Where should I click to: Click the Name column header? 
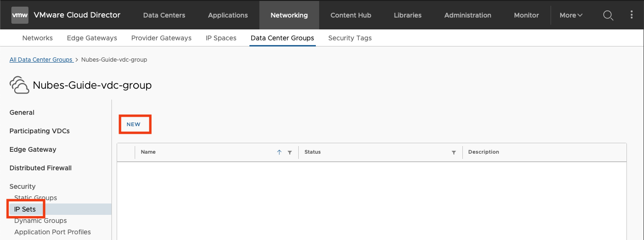[x=148, y=152]
